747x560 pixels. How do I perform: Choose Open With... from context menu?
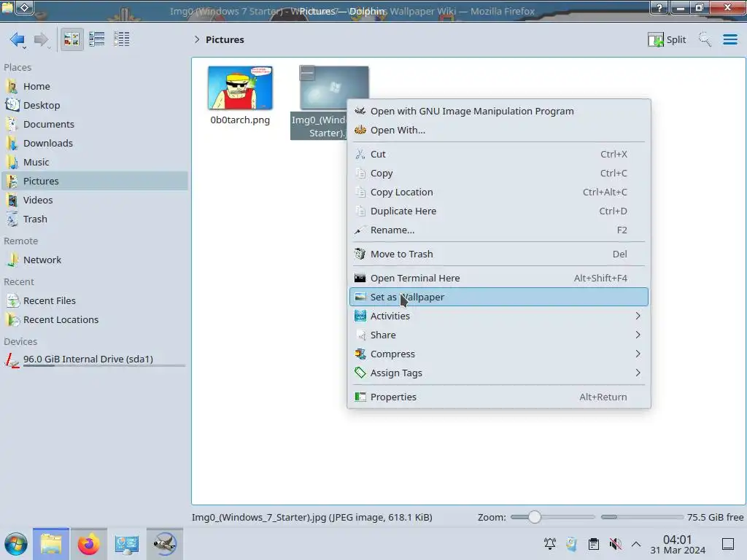(x=499, y=131)
